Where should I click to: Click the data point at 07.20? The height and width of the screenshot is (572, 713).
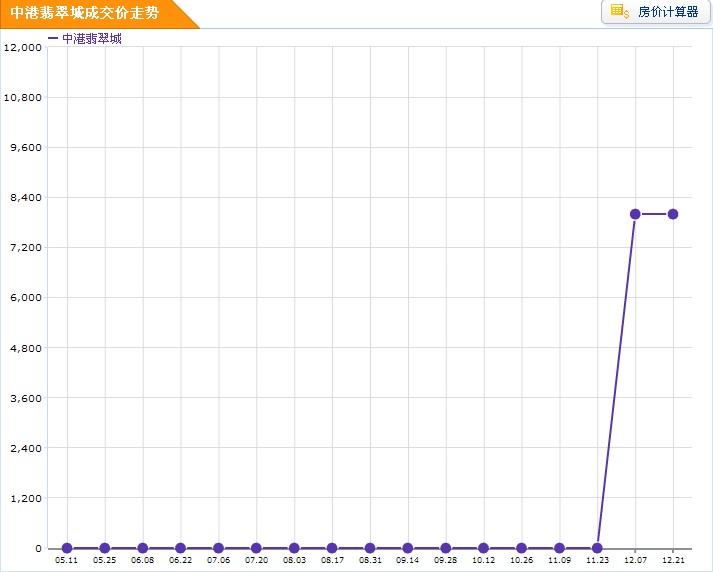(256, 548)
